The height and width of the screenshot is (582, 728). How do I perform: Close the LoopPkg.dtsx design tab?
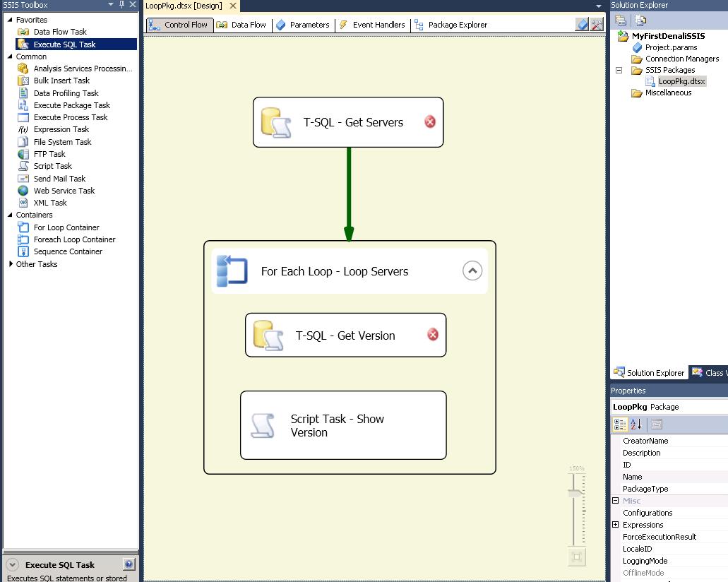tap(233, 6)
